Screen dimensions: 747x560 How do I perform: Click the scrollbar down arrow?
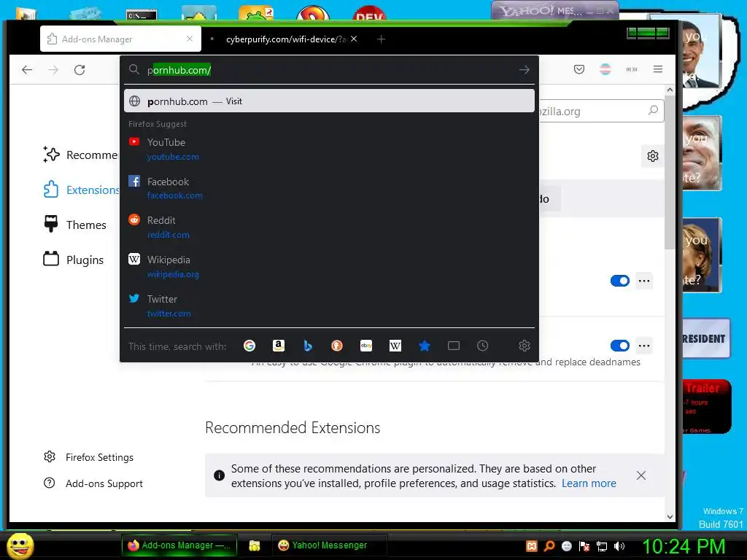pos(670,517)
